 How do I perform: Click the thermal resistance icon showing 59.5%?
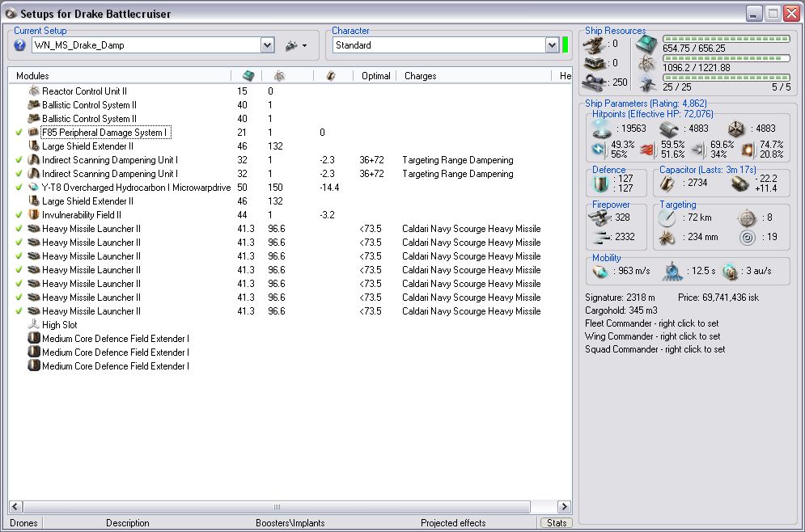(x=648, y=150)
